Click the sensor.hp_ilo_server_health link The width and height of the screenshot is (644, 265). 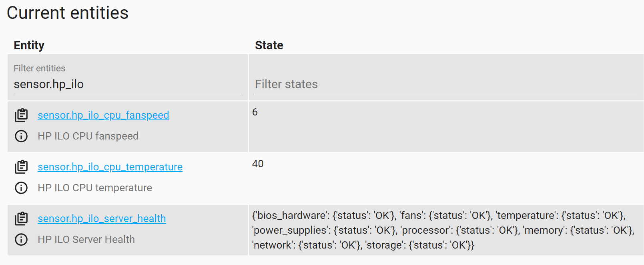[x=102, y=218]
